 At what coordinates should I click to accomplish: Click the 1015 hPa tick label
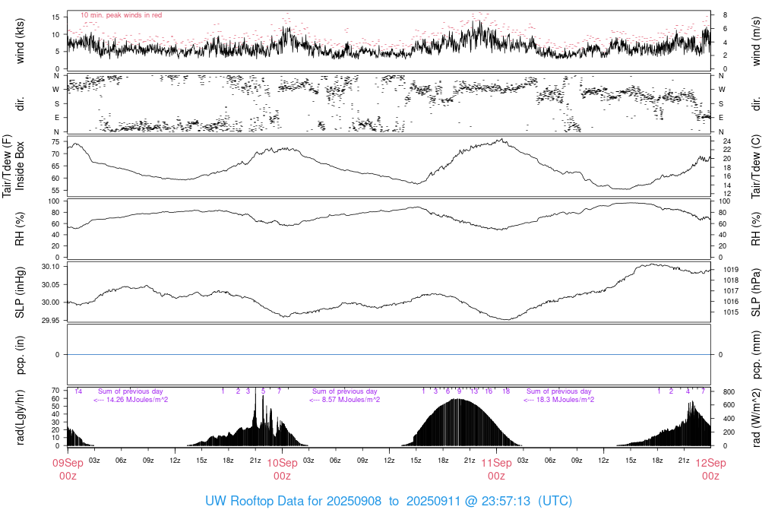tap(731, 312)
